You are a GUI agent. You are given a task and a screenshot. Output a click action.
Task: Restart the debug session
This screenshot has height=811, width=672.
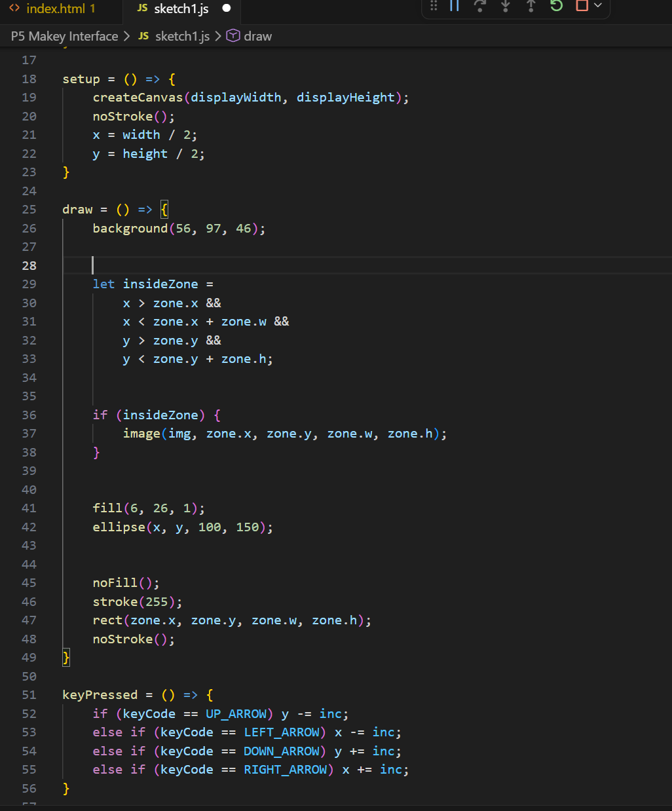557,5
